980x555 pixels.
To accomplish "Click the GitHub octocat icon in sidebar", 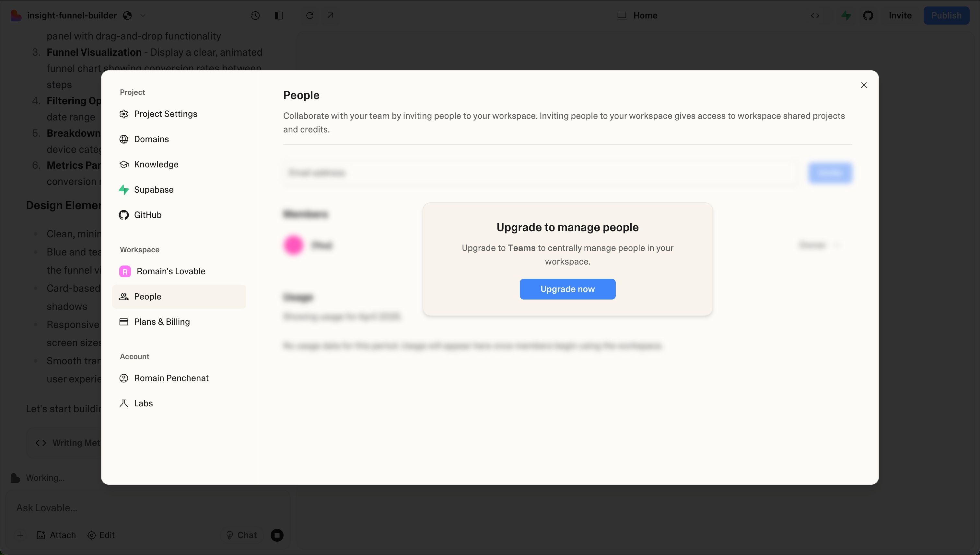I will (123, 215).
